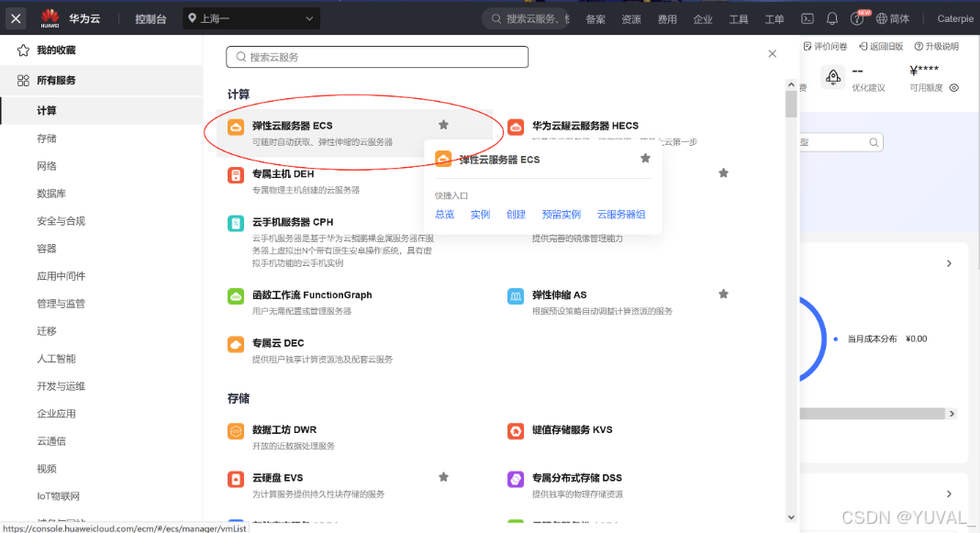This screenshot has height=533, width=980.
Task: Click the 控制台 console link
Action: click(150, 18)
